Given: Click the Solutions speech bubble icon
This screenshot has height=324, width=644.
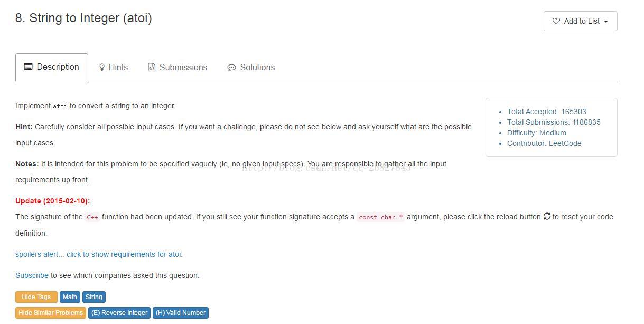Looking at the screenshot, I should (231, 68).
